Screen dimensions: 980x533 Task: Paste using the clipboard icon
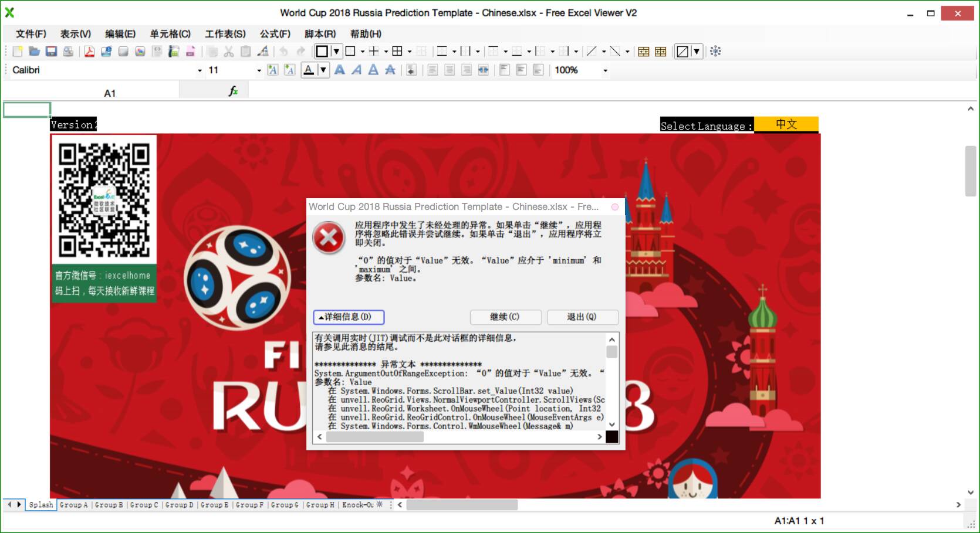246,52
